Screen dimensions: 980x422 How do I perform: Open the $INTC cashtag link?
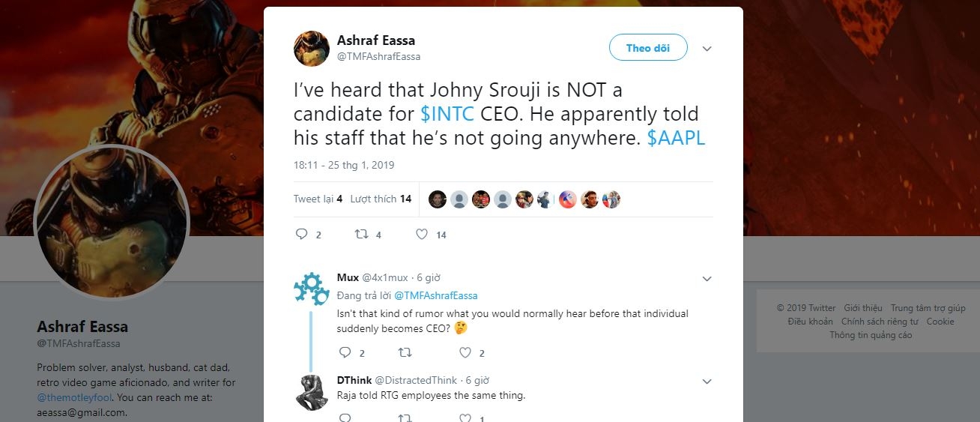click(x=447, y=115)
